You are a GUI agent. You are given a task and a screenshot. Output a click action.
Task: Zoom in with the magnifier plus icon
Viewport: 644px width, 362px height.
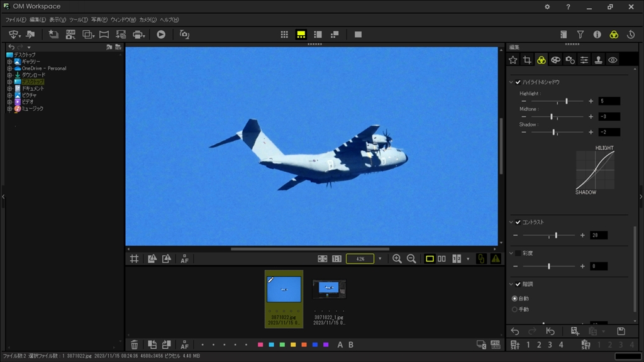(x=397, y=258)
